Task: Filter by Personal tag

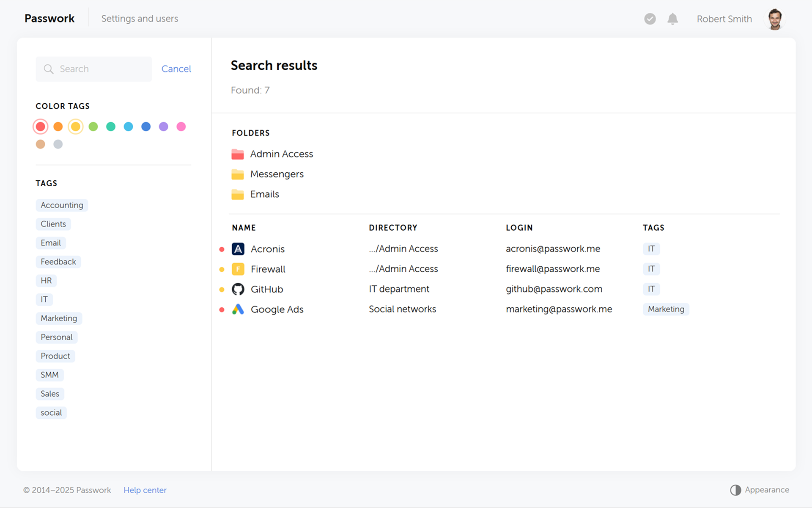Action: 57,337
